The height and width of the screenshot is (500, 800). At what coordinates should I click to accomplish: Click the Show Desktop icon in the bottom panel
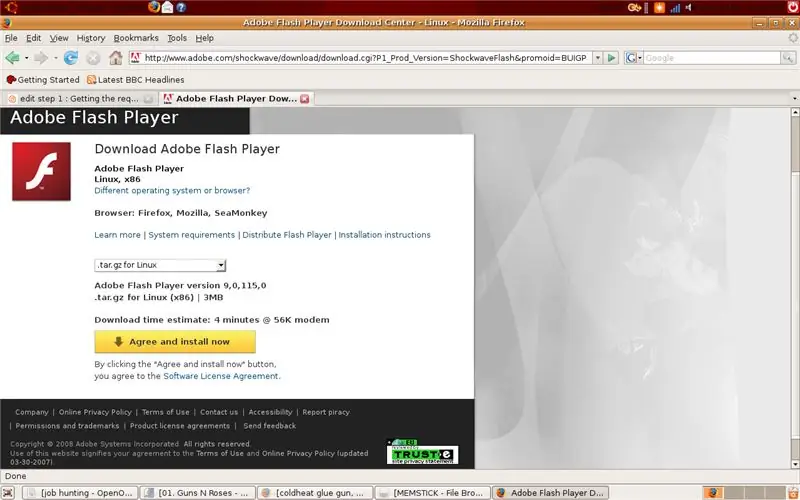point(9,493)
